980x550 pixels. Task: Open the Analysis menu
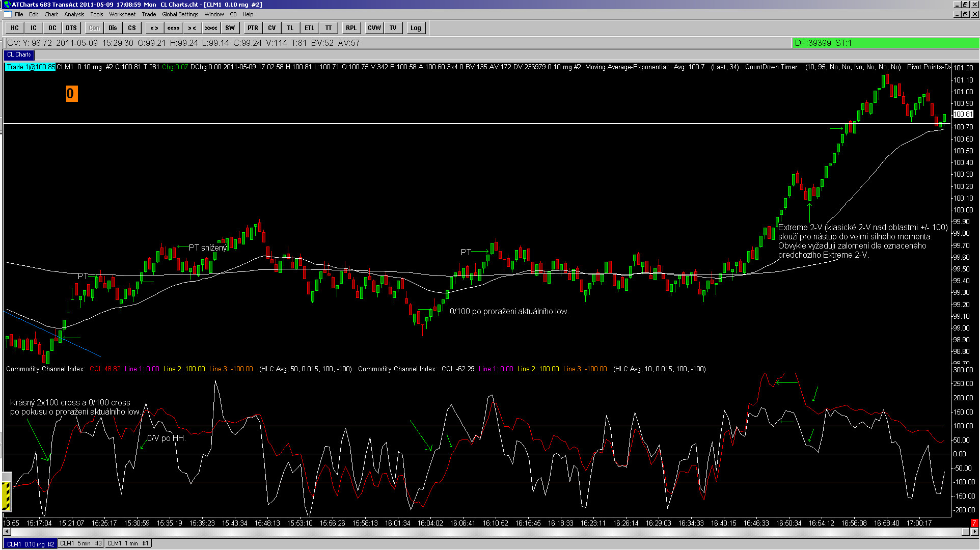[74, 14]
